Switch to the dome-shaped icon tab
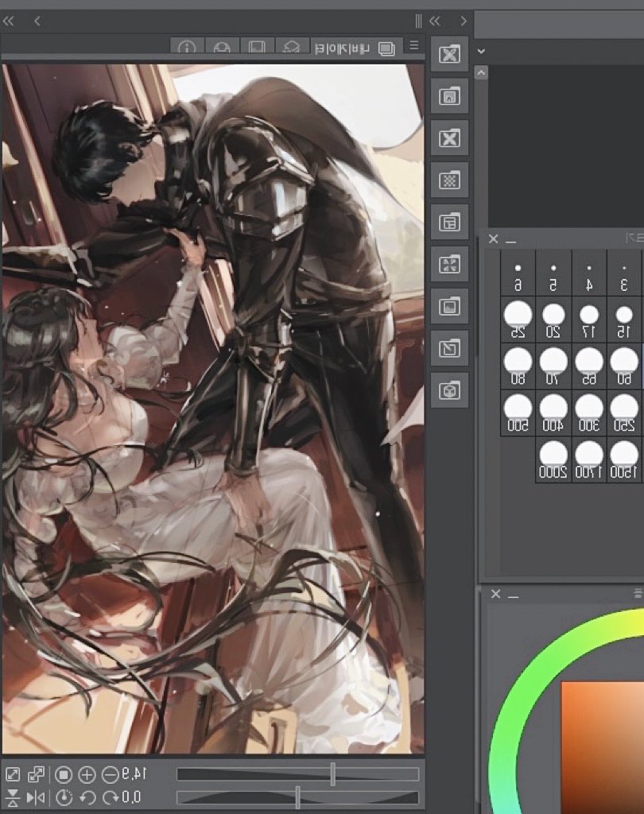The image size is (644, 814). coord(223,46)
